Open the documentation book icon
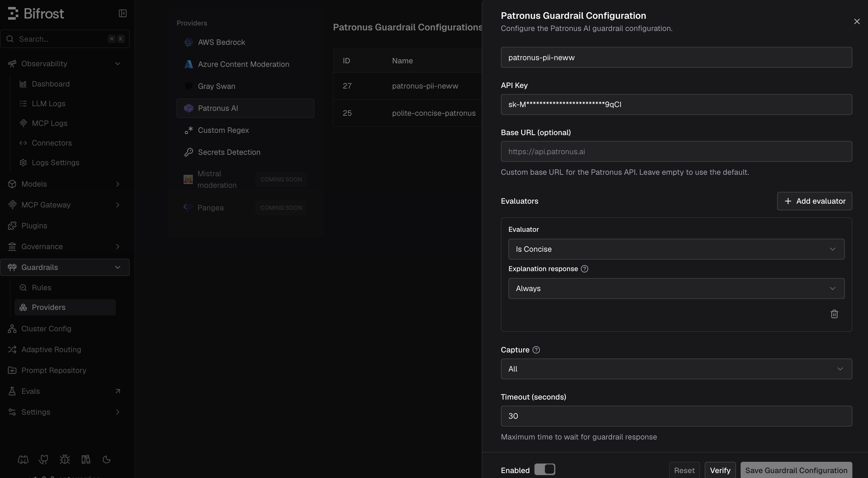868x478 pixels. [86, 459]
